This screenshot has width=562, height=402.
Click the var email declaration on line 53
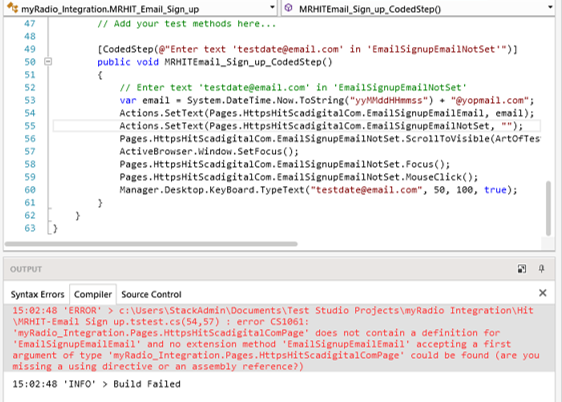pos(327,100)
